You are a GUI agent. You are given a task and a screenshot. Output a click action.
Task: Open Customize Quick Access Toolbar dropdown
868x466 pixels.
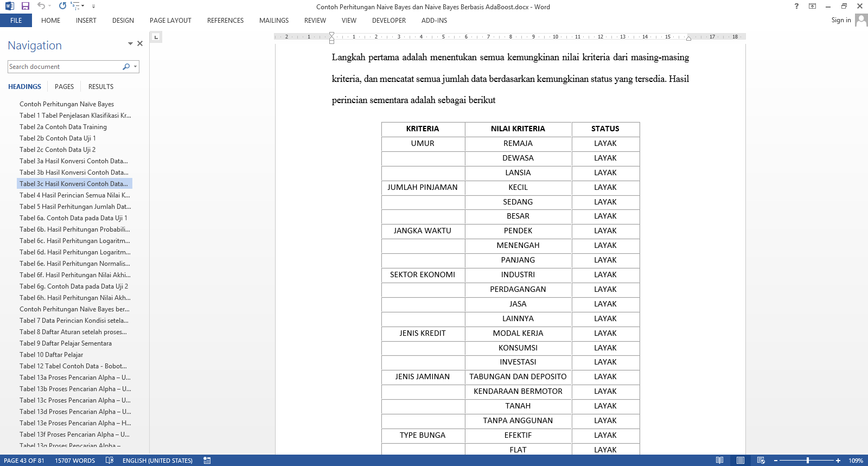(x=93, y=7)
